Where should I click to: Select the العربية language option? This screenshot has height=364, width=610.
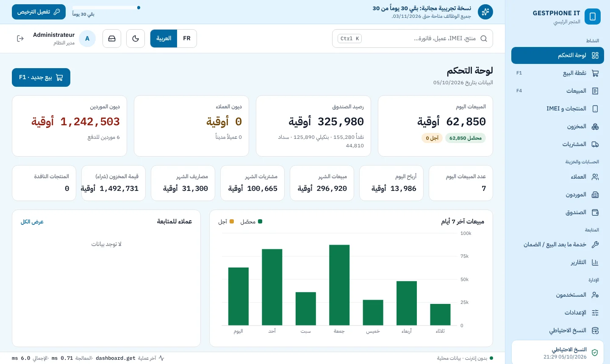(164, 39)
